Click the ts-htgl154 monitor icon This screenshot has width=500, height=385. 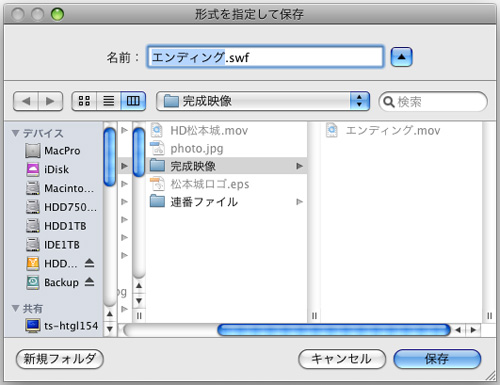click(x=33, y=325)
